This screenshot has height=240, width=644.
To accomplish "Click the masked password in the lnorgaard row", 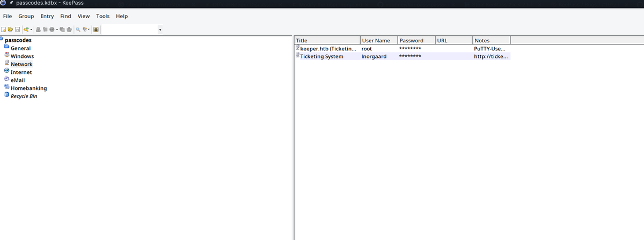I will tap(410, 57).
